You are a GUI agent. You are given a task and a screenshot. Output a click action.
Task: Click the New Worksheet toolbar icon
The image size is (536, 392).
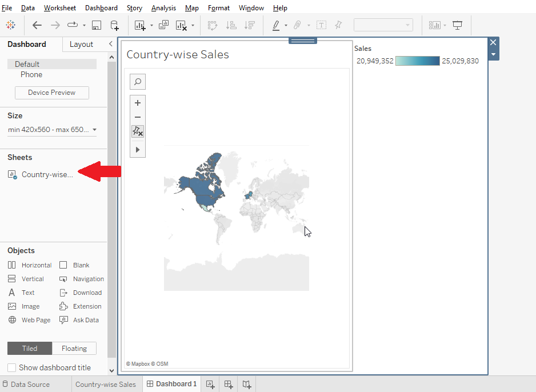pyautogui.click(x=140, y=25)
